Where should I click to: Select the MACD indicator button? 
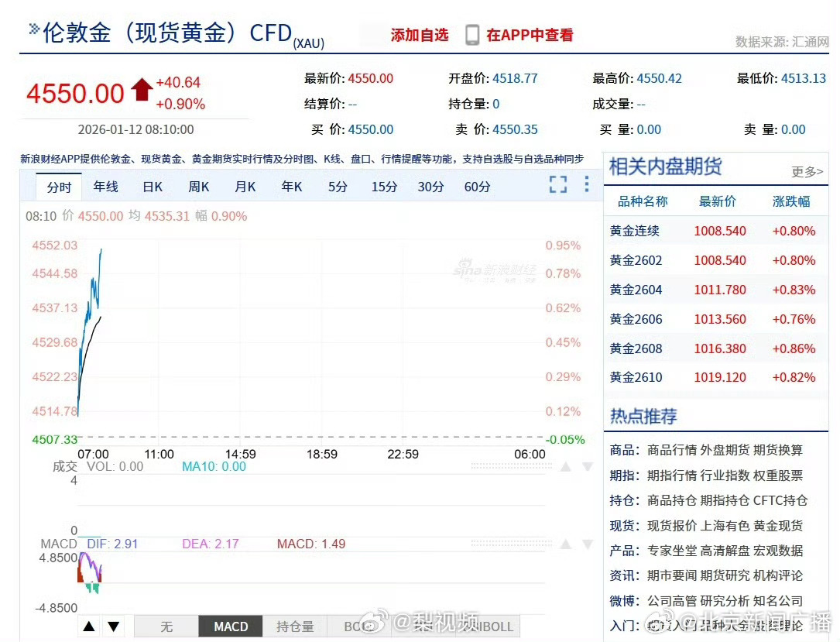[x=230, y=626]
